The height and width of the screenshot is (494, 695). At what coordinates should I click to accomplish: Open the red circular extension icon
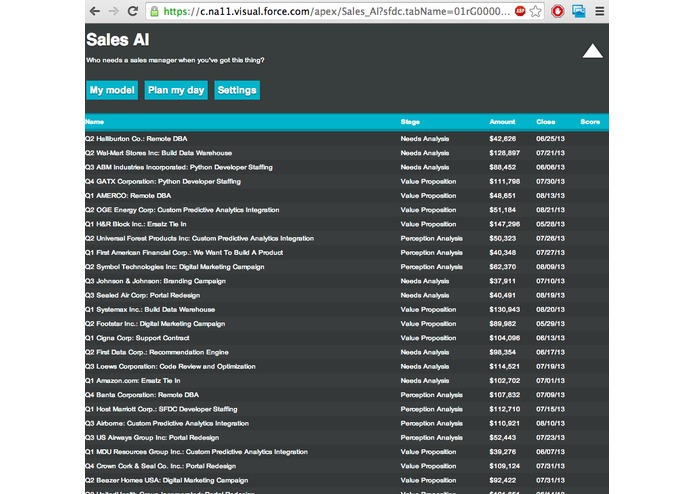click(x=558, y=11)
